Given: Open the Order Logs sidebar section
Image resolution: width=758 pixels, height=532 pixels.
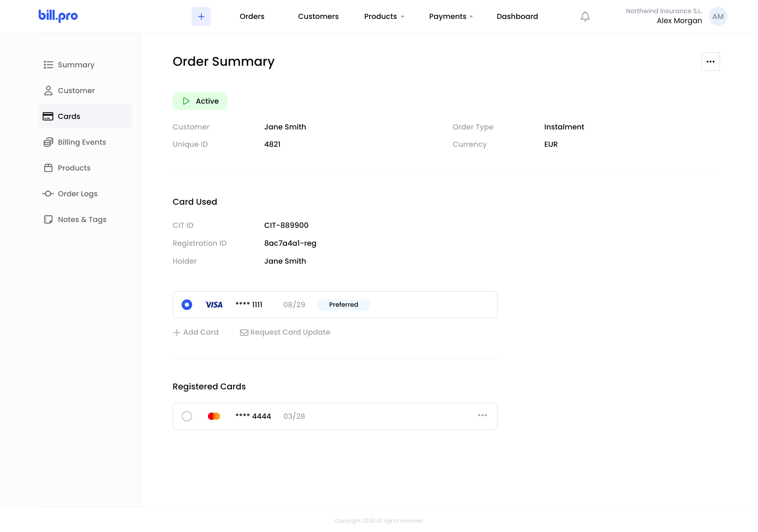Looking at the screenshot, I should coord(85,194).
